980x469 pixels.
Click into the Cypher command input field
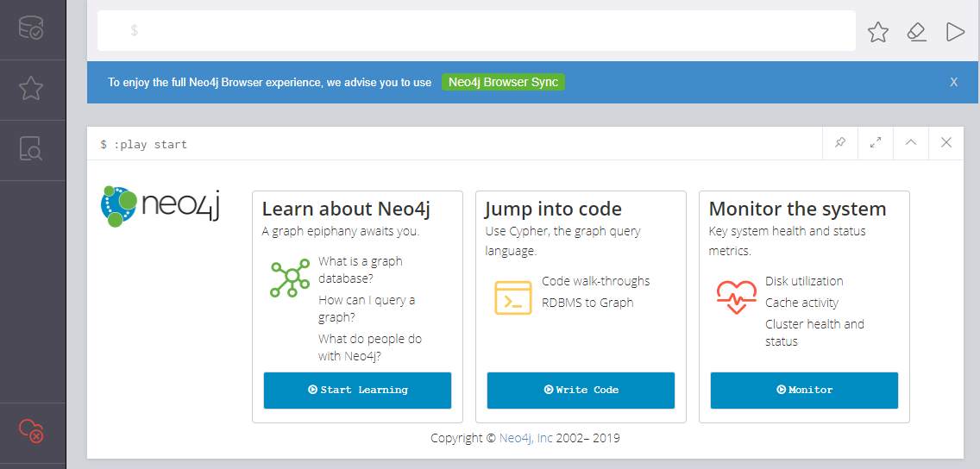click(x=476, y=30)
